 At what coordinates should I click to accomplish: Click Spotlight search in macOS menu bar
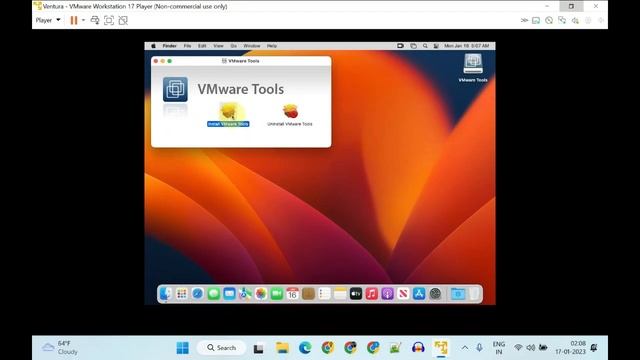425,46
